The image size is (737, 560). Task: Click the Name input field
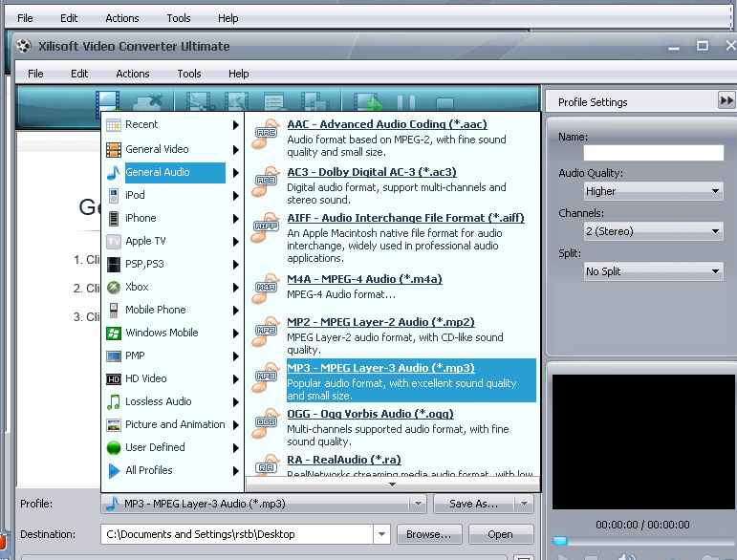(x=653, y=153)
